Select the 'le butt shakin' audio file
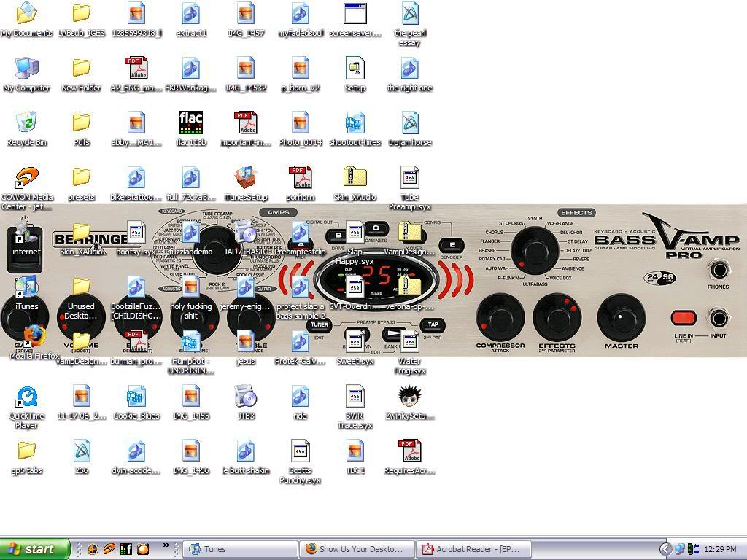 click(246, 451)
